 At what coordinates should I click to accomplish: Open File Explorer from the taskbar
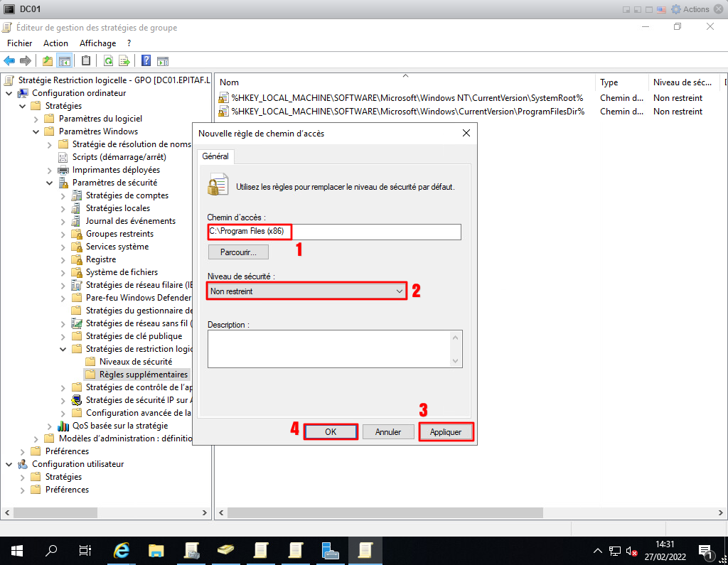point(156,550)
